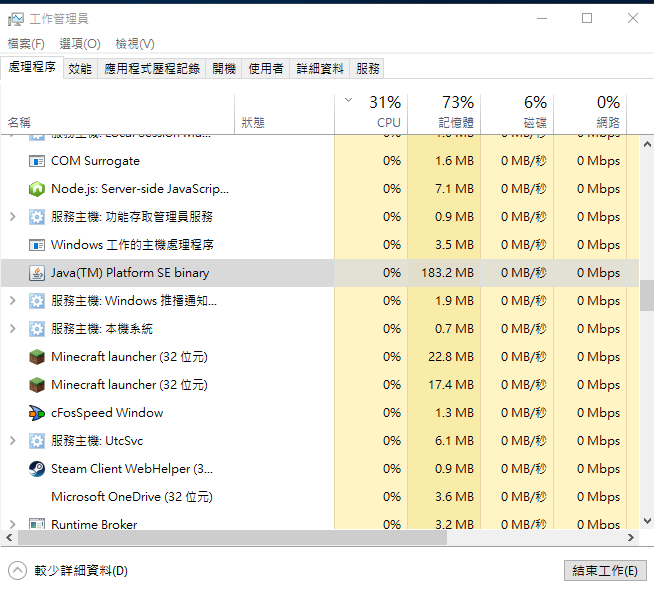Click the 較少詳細資料(D) link

(x=81, y=571)
